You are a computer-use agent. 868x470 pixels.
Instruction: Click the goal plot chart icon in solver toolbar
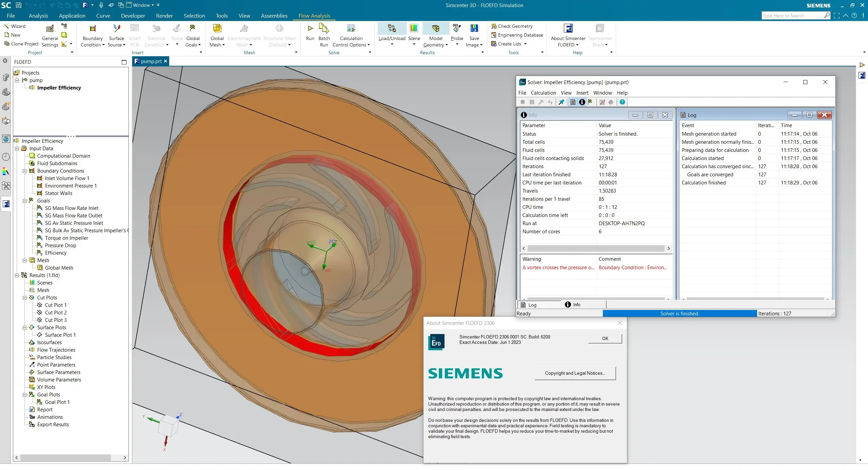coord(602,102)
